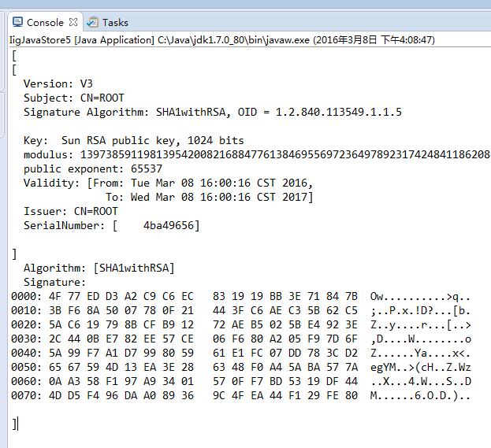Click the Issuer: CN=ROOT line
Screen dimensions: 491x448
click(x=71, y=211)
